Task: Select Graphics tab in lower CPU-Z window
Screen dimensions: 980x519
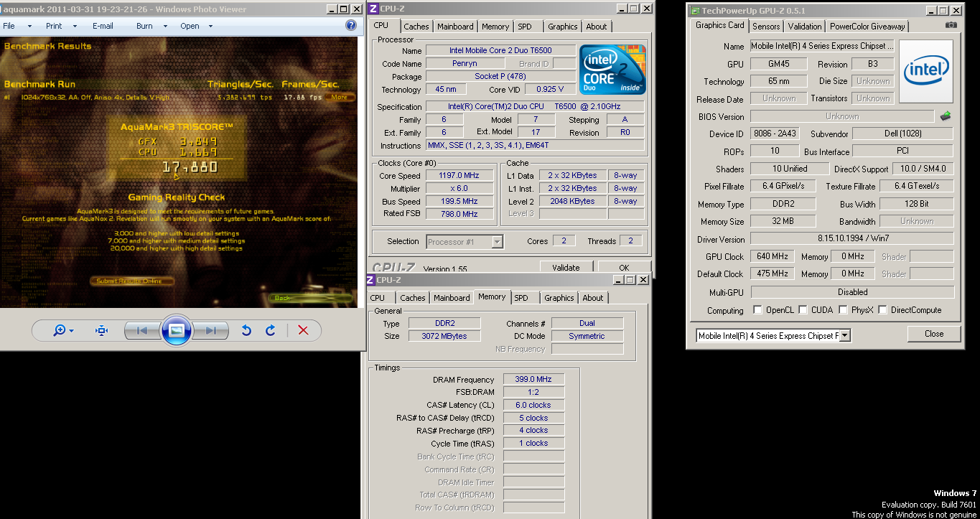Action: [559, 298]
